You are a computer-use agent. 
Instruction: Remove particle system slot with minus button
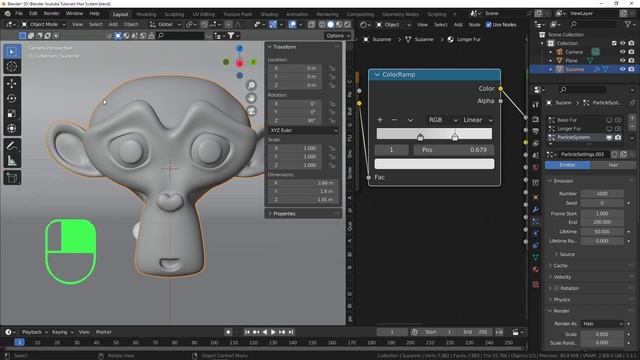(632, 127)
